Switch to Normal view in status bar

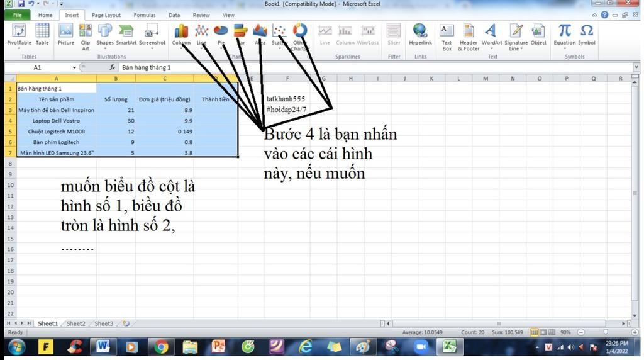[x=534, y=332]
